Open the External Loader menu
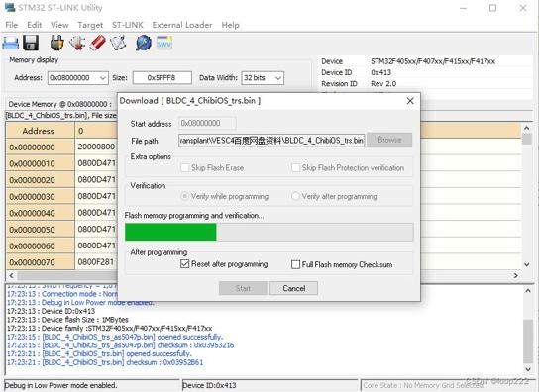The width and height of the screenshot is (539, 392). (x=182, y=25)
